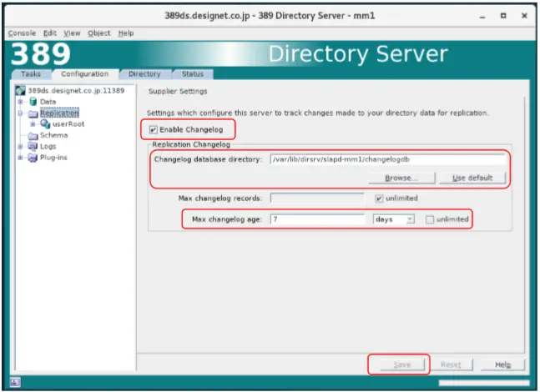
Task: Toggle unlimited for max changelog records
Action: 379,199
